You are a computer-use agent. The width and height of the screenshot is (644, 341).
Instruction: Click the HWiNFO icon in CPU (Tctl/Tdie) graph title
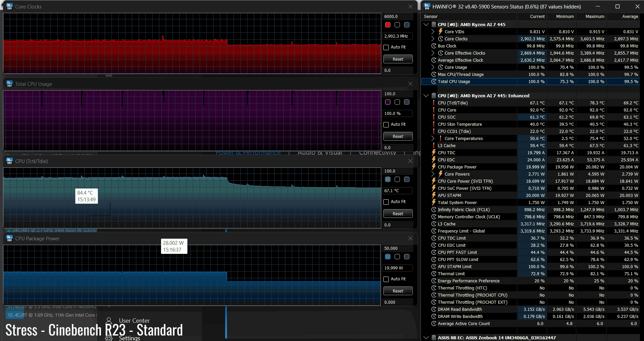pyautogui.click(x=9, y=161)
